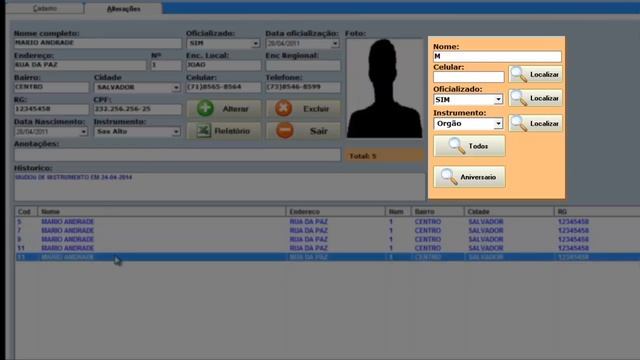640x360 pixels.
Task: Select the table row with Cod 5
Action: pos(327,222)
